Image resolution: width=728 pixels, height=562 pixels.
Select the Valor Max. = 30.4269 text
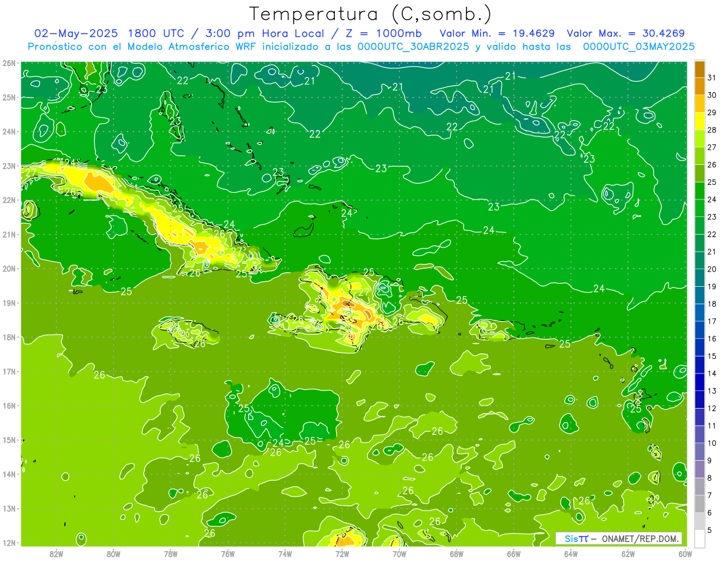625,33
